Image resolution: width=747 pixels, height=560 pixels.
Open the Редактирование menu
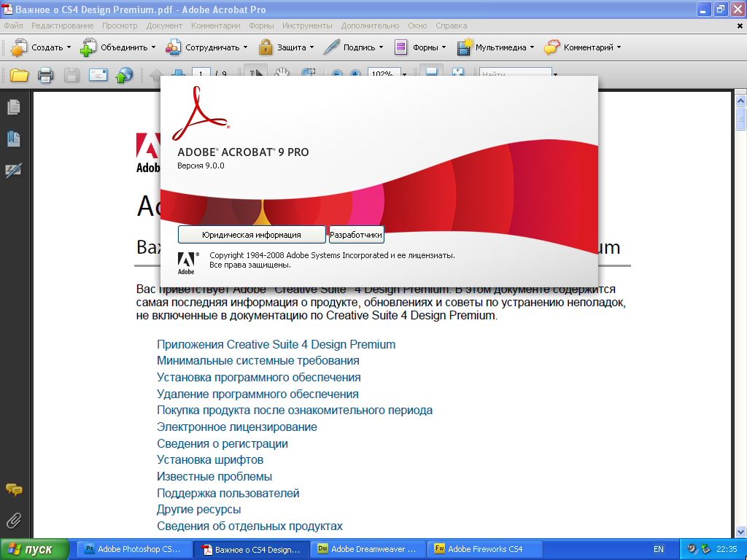tap(63, 26)
